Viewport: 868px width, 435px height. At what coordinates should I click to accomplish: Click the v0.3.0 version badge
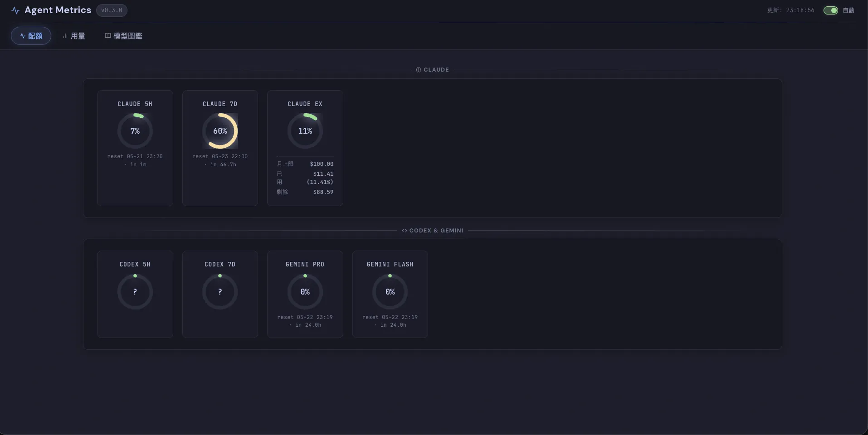pyautogui.click(x=112, y=10)
